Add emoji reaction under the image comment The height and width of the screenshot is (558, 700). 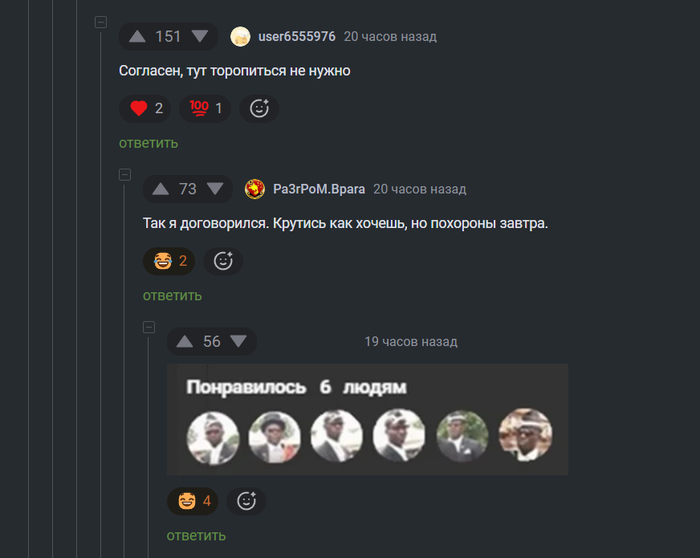pos(246,501)
